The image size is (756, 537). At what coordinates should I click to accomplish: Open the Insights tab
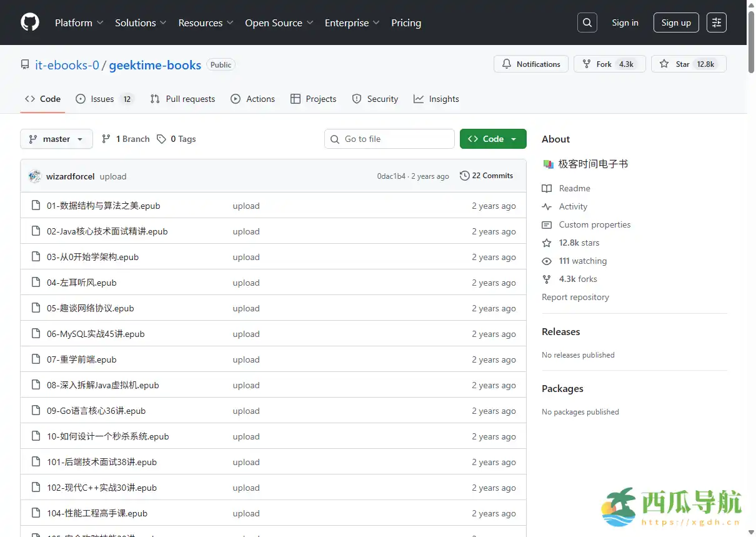pos(436,99)
